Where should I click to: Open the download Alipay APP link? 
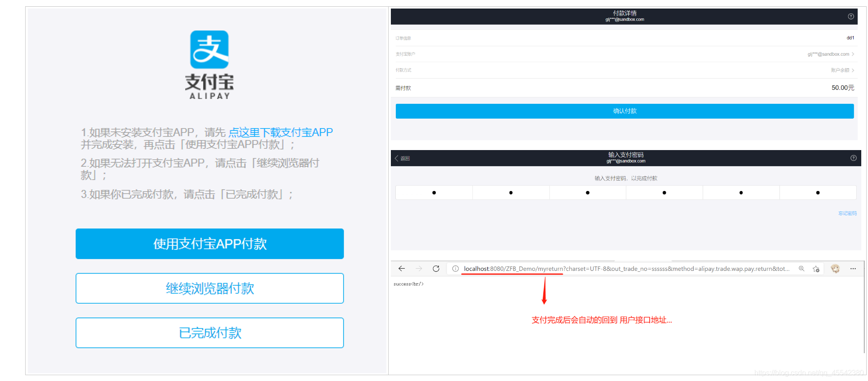[281, 133]
